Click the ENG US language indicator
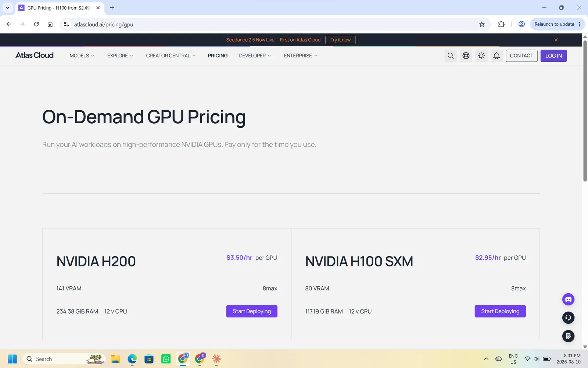 (513, 359)
